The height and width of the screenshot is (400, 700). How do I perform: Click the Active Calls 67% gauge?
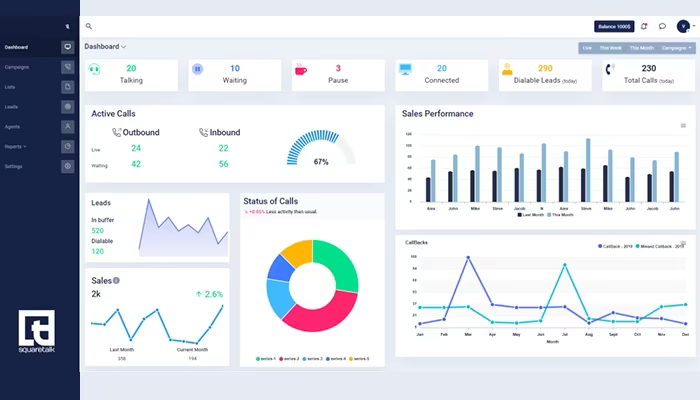[x=321, y=149]
